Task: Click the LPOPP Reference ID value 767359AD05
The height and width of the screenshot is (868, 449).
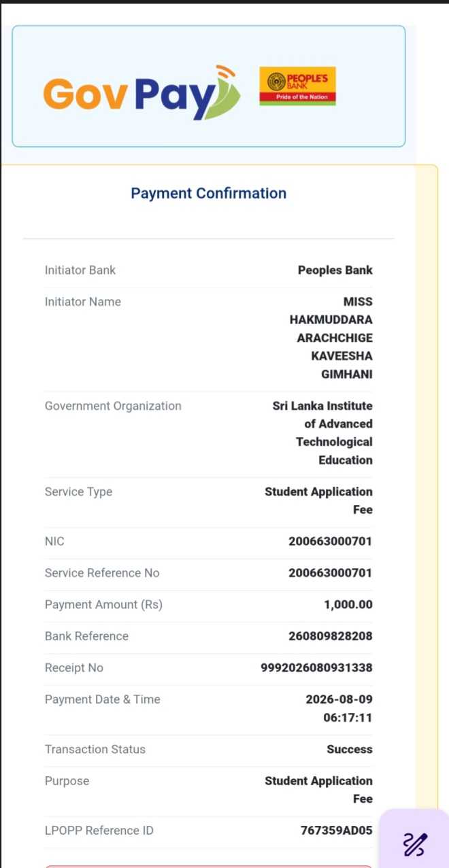Action: point(337,831)
